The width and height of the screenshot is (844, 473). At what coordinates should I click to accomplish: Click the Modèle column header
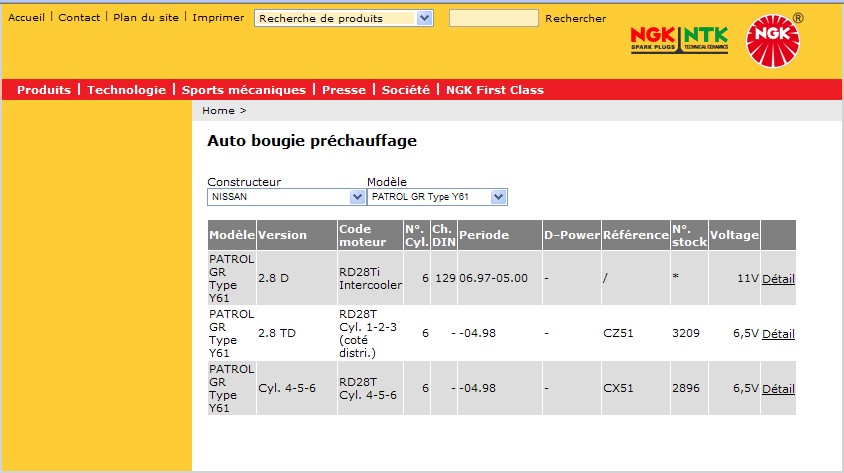point(232,235)
